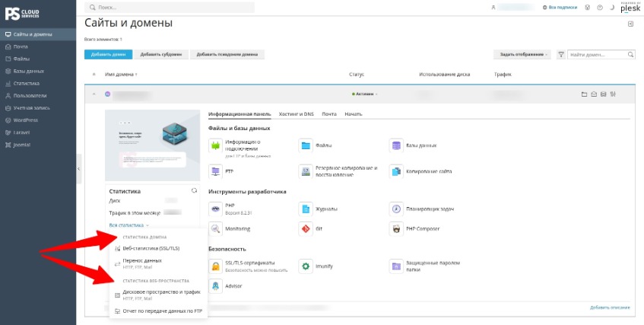Open the Файлы icon in dashboard

pos(306,145)
